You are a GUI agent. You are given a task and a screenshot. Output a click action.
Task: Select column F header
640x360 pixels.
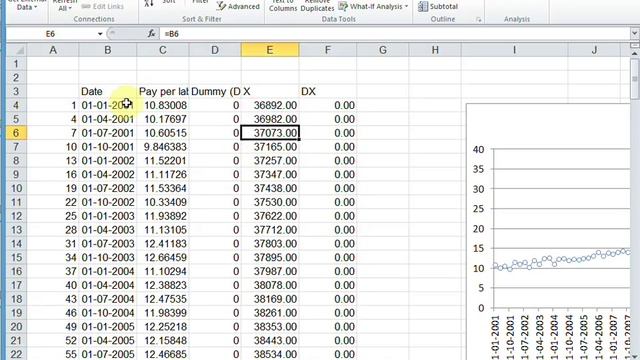tap(327, 50)
